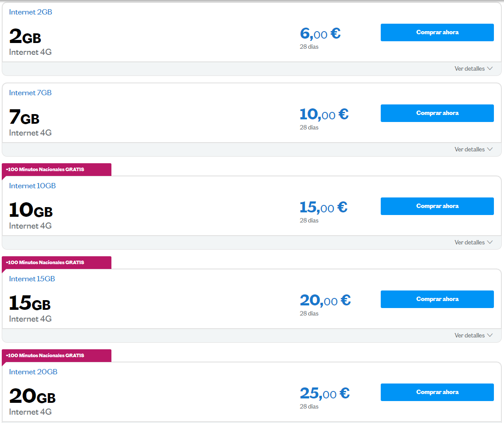
Task: Open Ver detalles under the 10GB plan
Action: point(473,243)
